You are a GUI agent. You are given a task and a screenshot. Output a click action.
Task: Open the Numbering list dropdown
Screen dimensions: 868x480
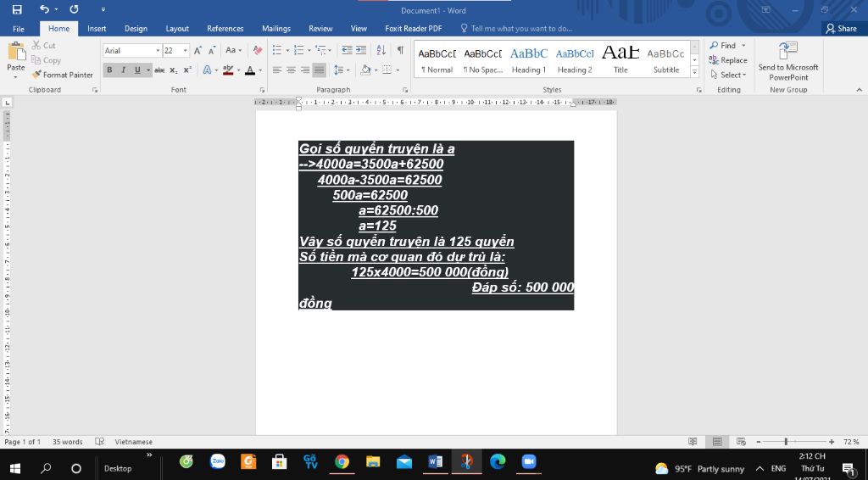click(309, 50)
